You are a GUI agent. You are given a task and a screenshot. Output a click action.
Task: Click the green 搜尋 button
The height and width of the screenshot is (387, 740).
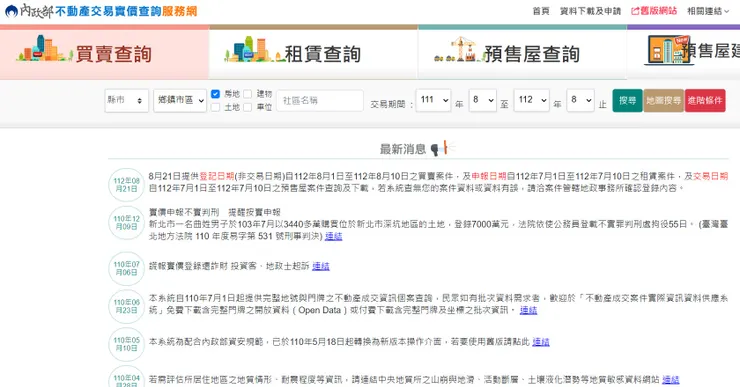627,100
